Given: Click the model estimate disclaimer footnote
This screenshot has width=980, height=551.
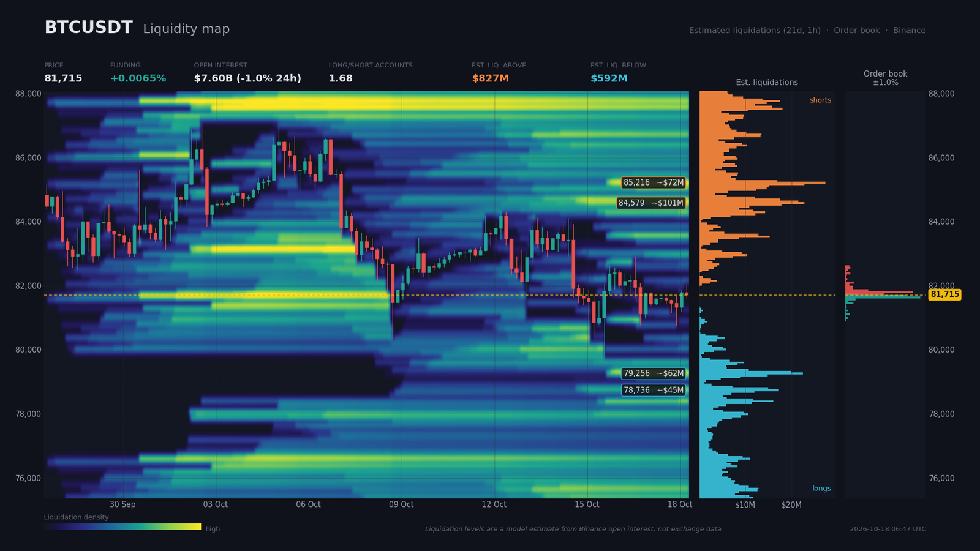Looking at the screenshot, I should (573, 529).
